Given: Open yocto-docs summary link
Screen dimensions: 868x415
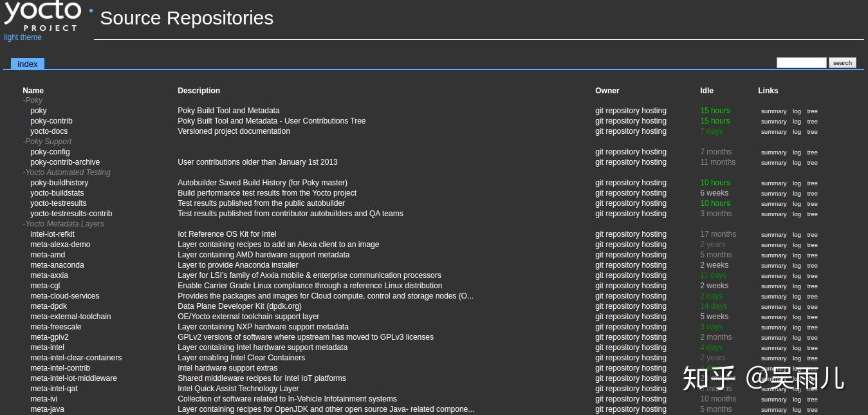Looking at the screenshot, I should (773, 132).
